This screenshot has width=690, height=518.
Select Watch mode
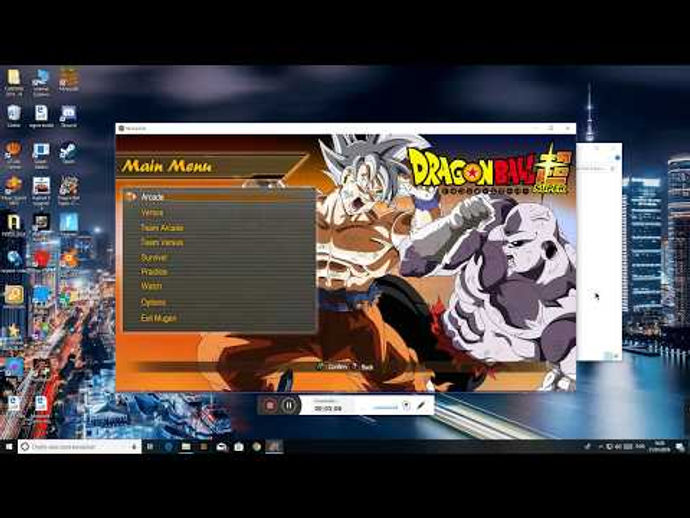click(151, 286)
